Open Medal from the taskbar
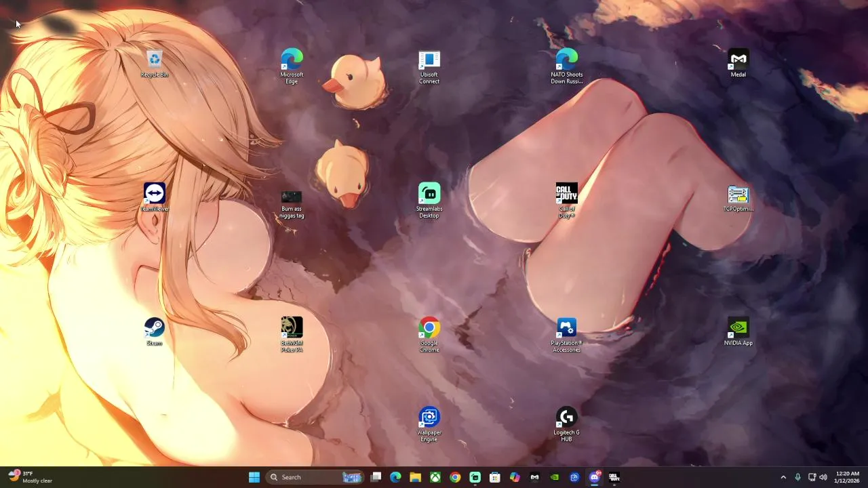Screen dimensions: 868x488 pyautogui.click(x=534, y=477)
